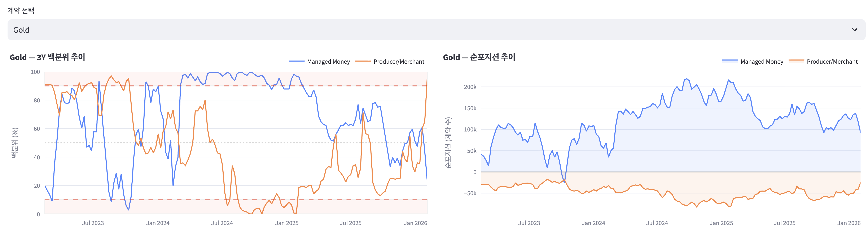
Task: Hide Producer/Merchant text in net position chart legend
Action: point(832,62)
